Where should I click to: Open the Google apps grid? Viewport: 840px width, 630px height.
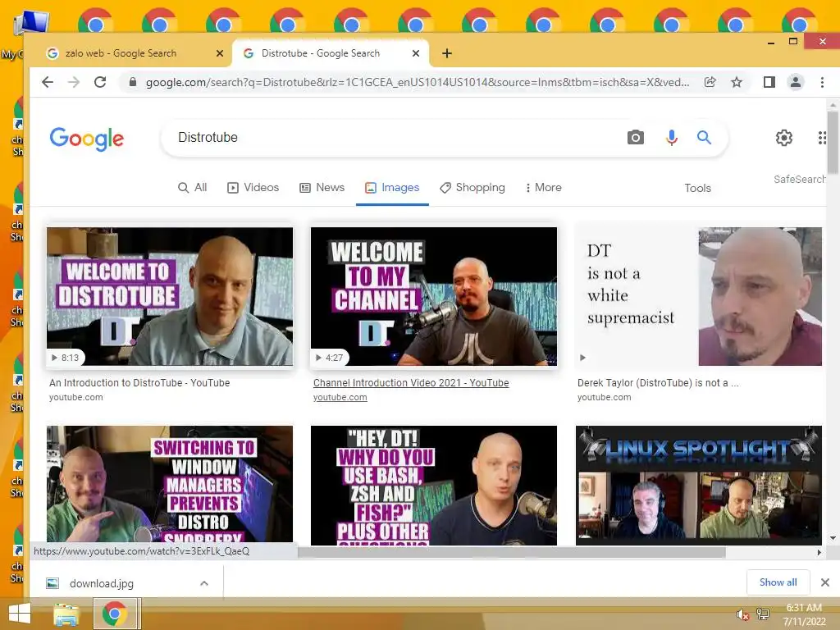coord(822,138)
